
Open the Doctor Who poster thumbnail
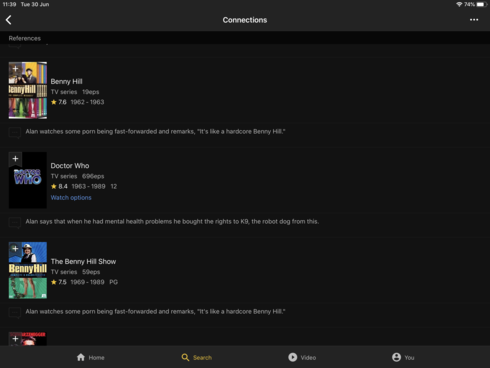[x=28, y=180]
